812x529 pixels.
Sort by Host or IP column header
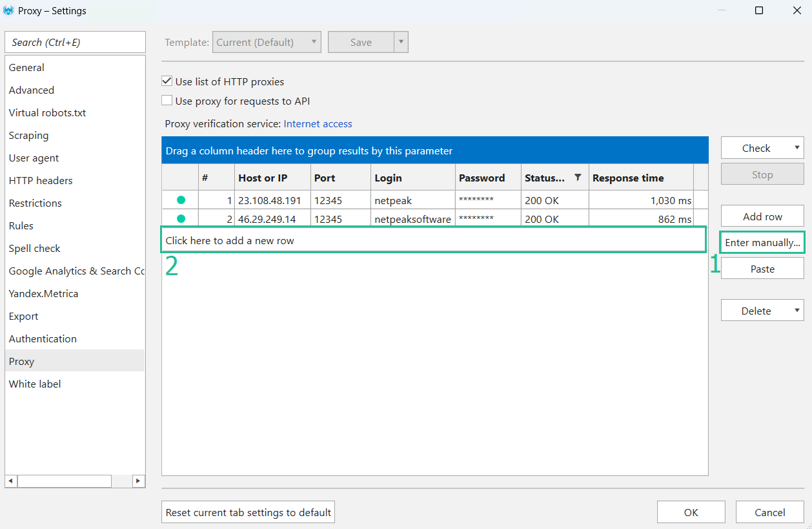272,178
